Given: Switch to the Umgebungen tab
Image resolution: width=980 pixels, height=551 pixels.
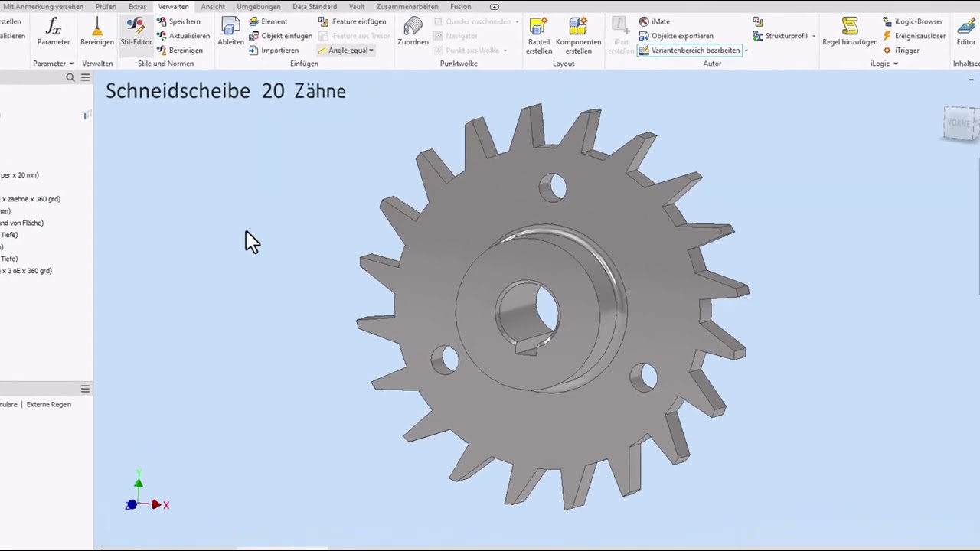Looking at the screenshot, I should coord(259,7).
